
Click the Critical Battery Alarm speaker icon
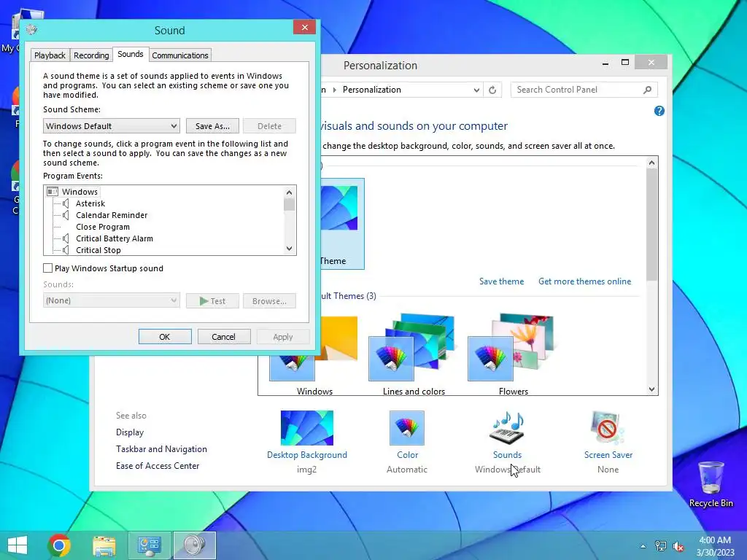pos(66,238)
